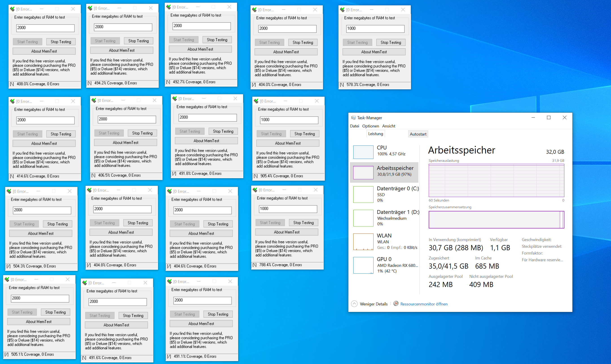Switch to the Autostart tab
The image size is (611, 364).
tap(418, 134)
